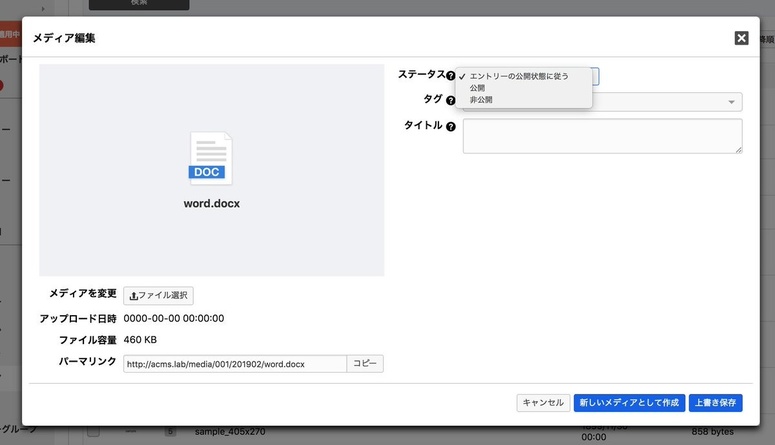The width and height of the screenshot is (775, 445).
Task: Click the resize handle of タイトル text area
Action: click(x=738, y=149)
